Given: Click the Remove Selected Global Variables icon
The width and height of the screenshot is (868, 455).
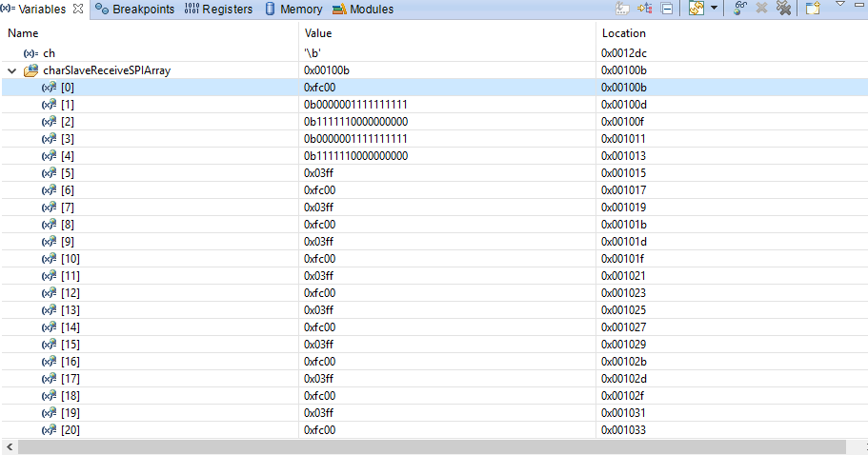Looking at the screenshot, I should [x=762, y=9].
